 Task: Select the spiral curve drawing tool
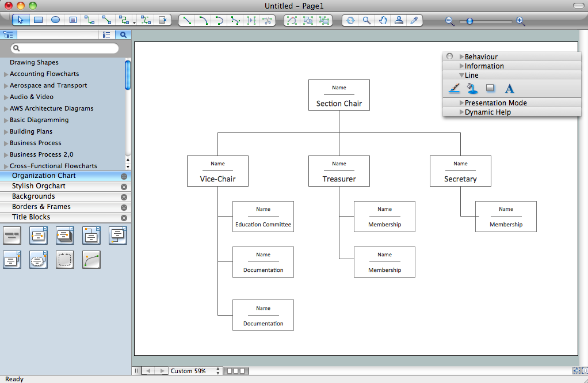[219, 20]
